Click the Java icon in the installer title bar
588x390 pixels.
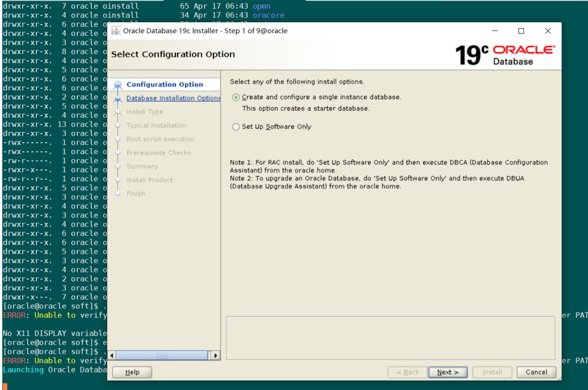tap(117, 31)
